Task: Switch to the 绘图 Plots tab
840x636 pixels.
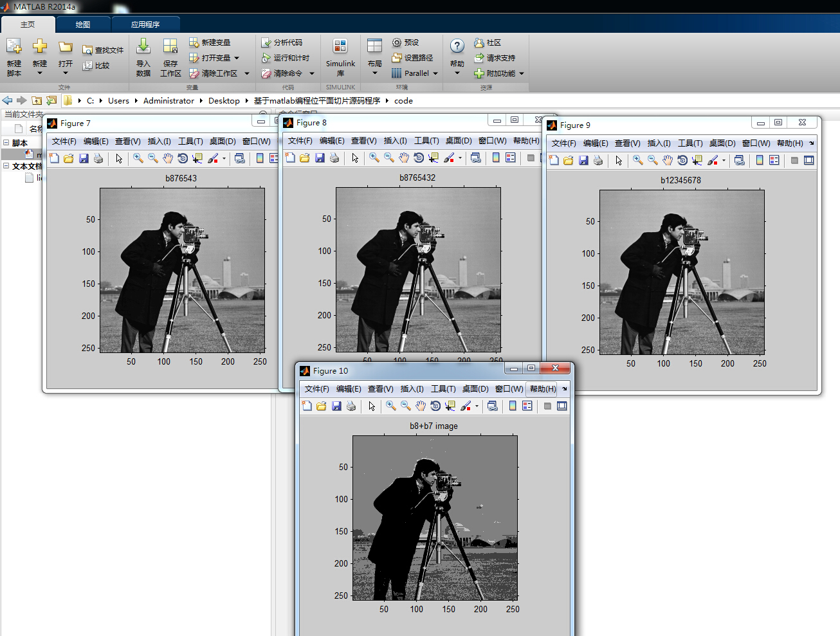Action: pos(83,24)
